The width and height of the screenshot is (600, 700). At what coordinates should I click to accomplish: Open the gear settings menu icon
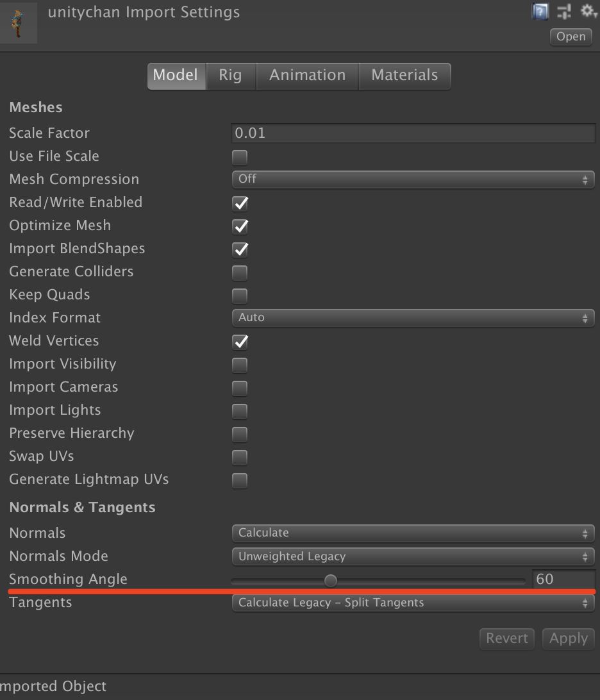point(588,11)
